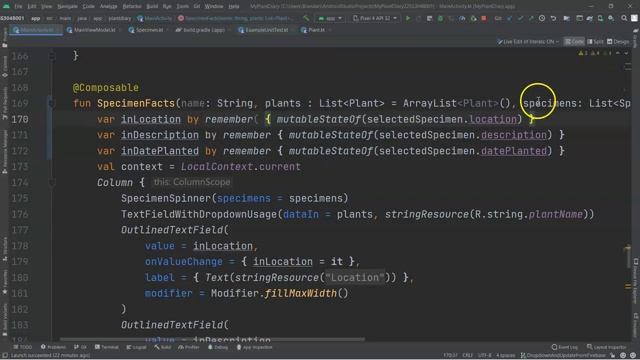Open the Live Edit of literals dropdown
Image resolution: width=640 pixels, height=360 pixels.
528,42
